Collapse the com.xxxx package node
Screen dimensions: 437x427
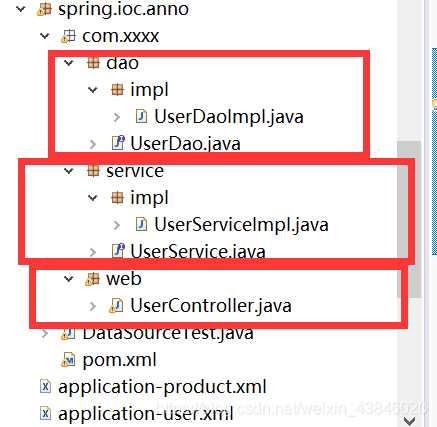pyautogui.click(x=45, y=36)
